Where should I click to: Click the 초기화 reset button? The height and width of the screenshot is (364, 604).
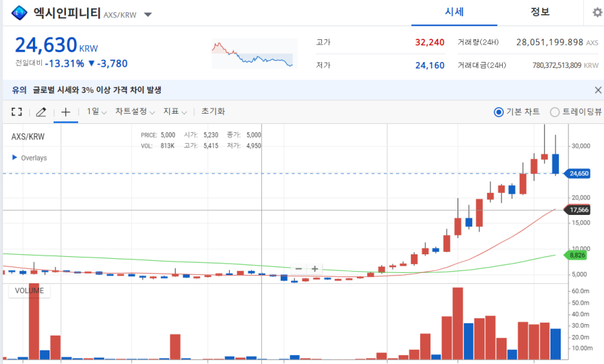213,111
